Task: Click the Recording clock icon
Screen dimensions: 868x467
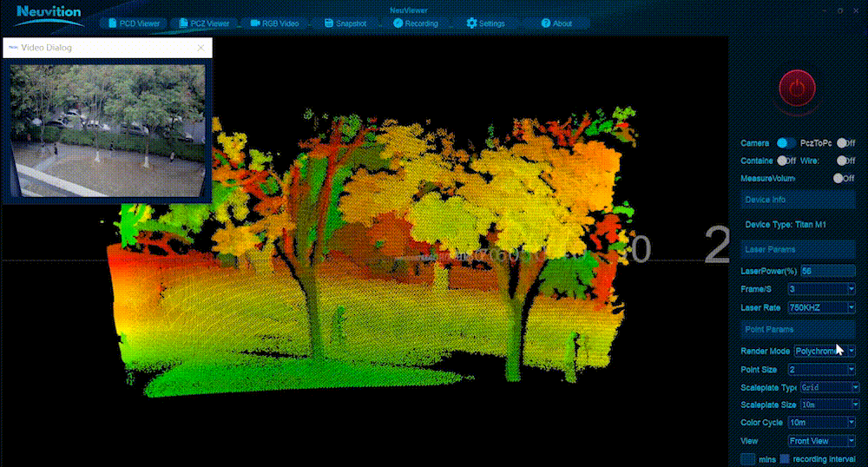Action: [x=398, y=23]
